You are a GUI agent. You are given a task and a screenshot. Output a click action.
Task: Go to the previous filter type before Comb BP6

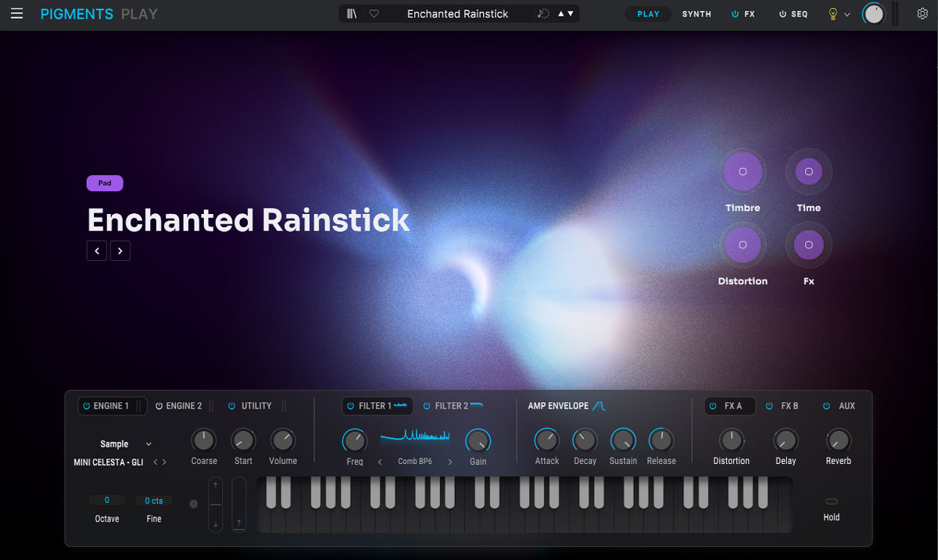pos(380,462)
